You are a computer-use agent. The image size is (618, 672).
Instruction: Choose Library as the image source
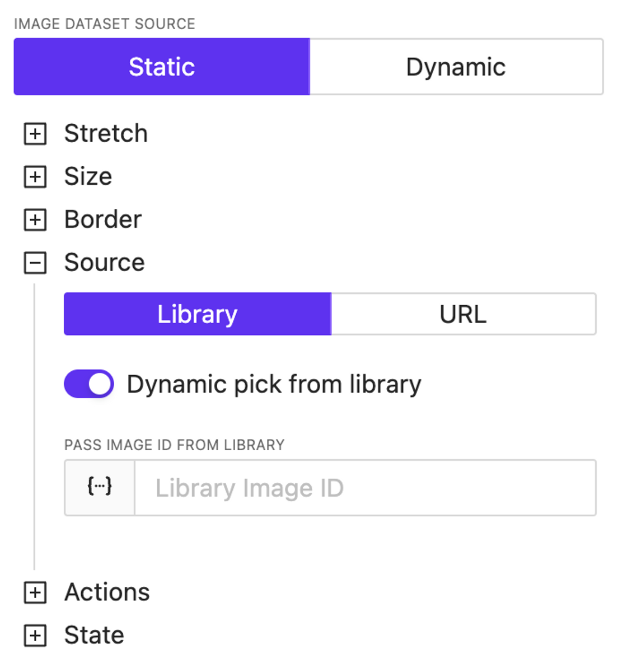click(x=197, y=314)
